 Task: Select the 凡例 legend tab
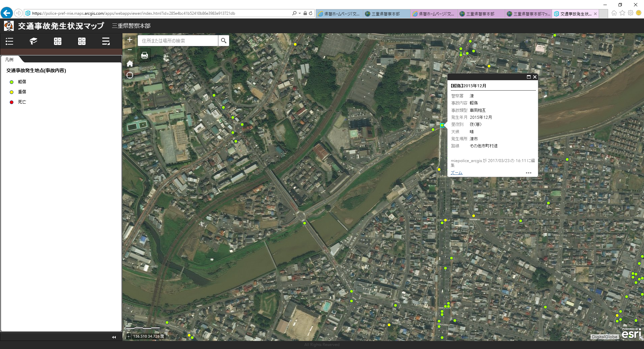(x=10, y=59)
